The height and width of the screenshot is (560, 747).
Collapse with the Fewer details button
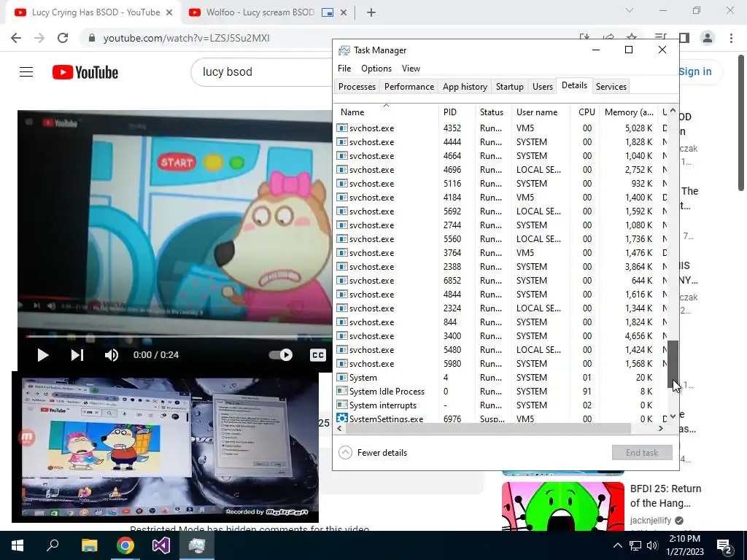click(x=373, y=453)
